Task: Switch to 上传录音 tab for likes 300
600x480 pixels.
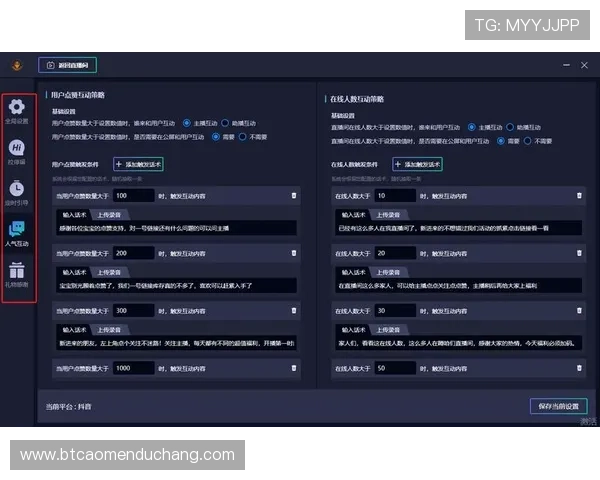Action: (109, 330)
